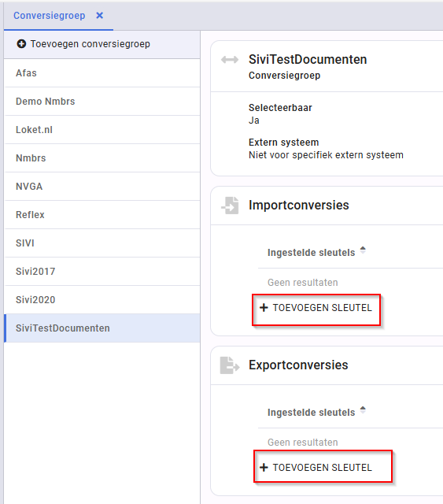Select Loket.nl from the list
The image size is (443, 504).
102,129
